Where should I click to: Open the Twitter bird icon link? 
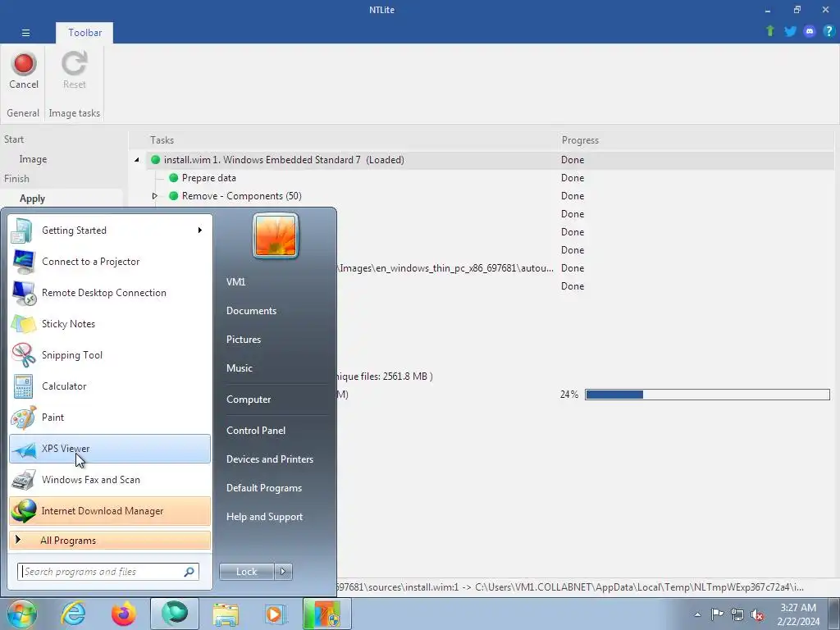[x=790, y=31]
